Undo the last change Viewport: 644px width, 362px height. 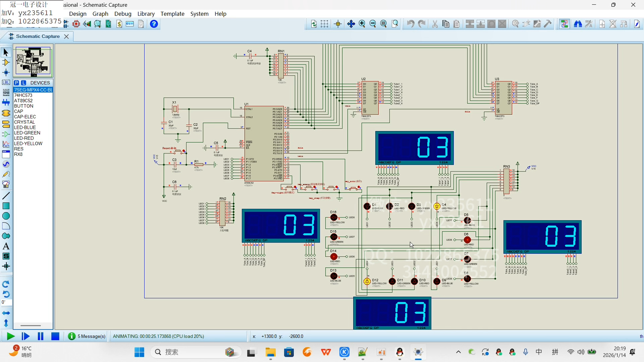coord(411,24)
